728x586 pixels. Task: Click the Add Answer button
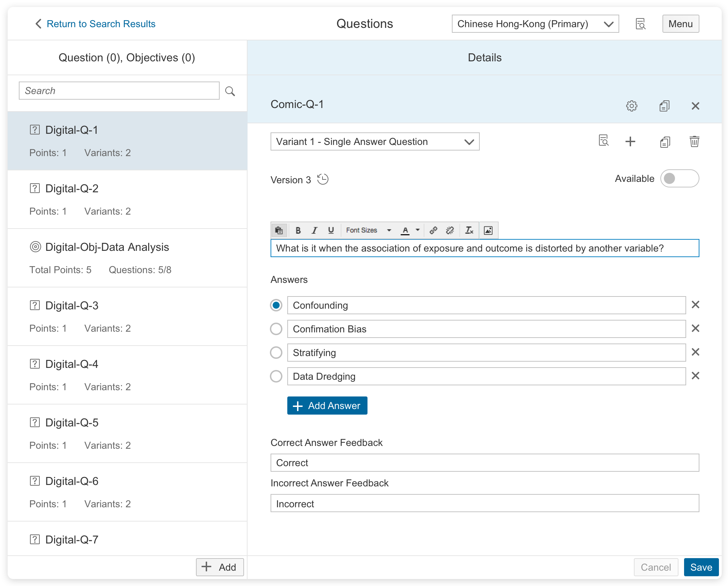pos(327,406)
